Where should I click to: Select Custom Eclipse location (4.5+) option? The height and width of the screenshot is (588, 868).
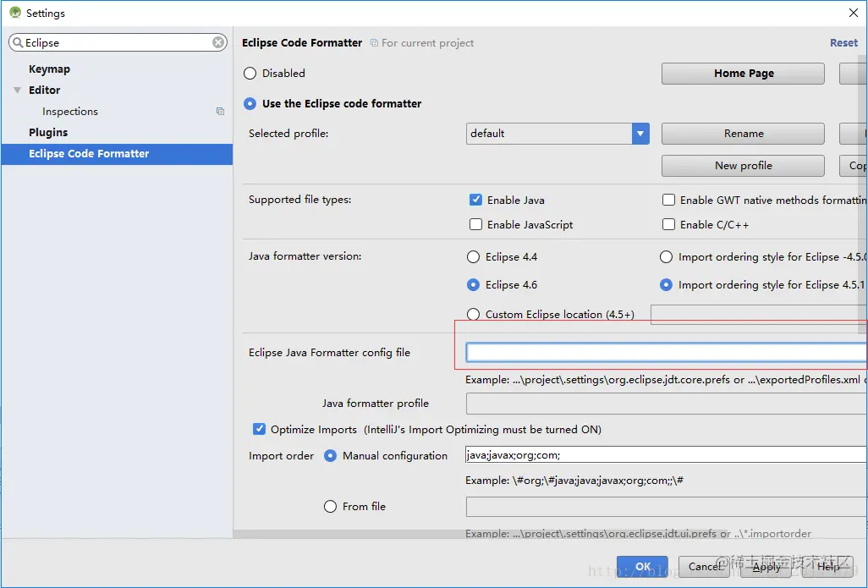pyautogui.click(x=473, y=315)
